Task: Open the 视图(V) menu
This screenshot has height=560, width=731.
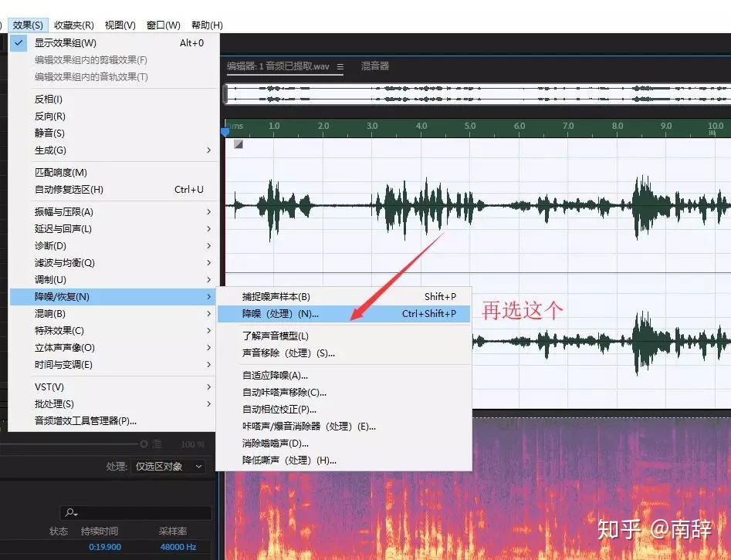Action: pos(120,25)
